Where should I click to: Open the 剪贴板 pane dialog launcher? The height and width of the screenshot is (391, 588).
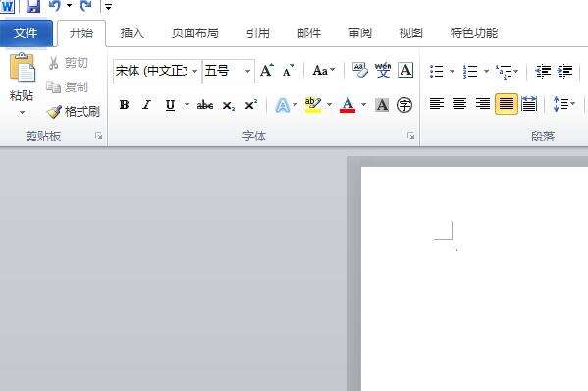coord(98,136)
